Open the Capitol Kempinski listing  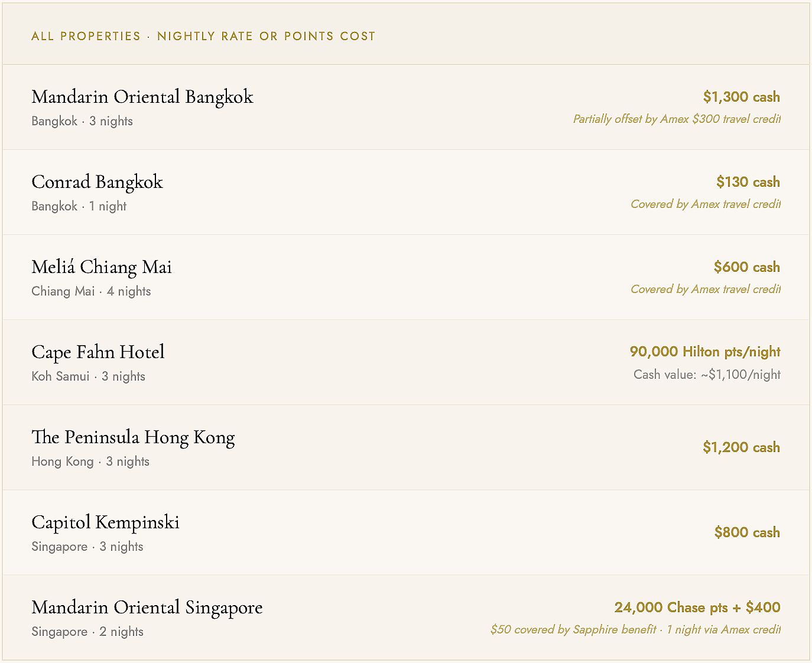click(406, 532)
